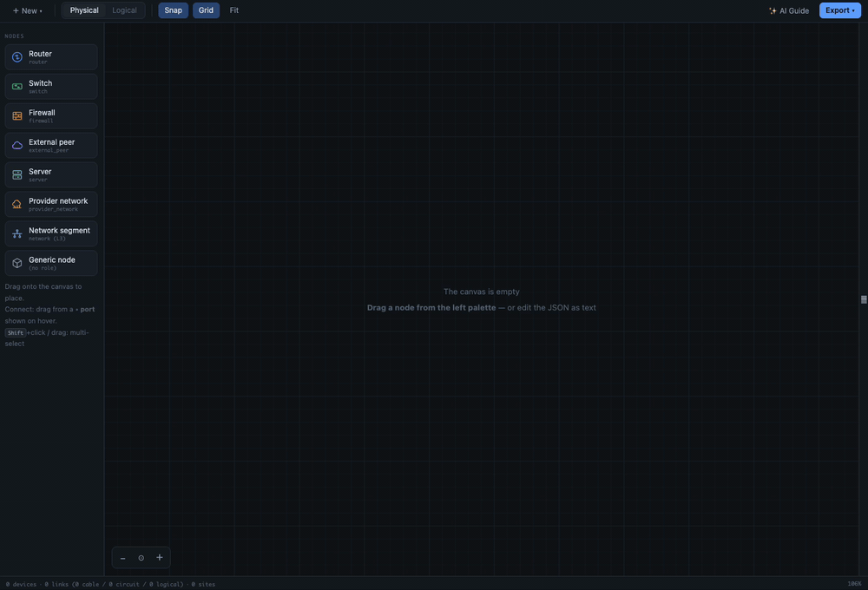The height and width of the screenshot is (590, 868).
Task: Click the Generic node label
Action: point(51,259)
